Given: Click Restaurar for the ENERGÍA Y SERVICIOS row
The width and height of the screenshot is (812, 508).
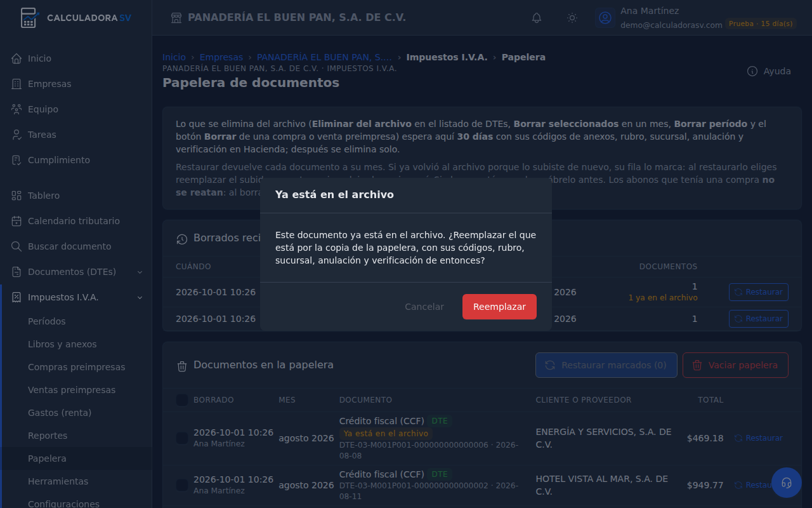Looking at the screenshot, I should 759,438.
